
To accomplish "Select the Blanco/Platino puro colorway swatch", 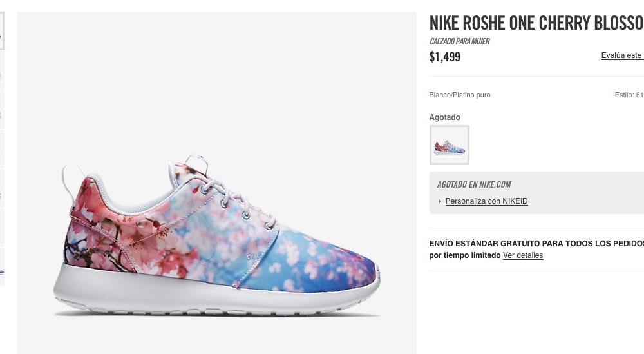I will tap(450, 145).
